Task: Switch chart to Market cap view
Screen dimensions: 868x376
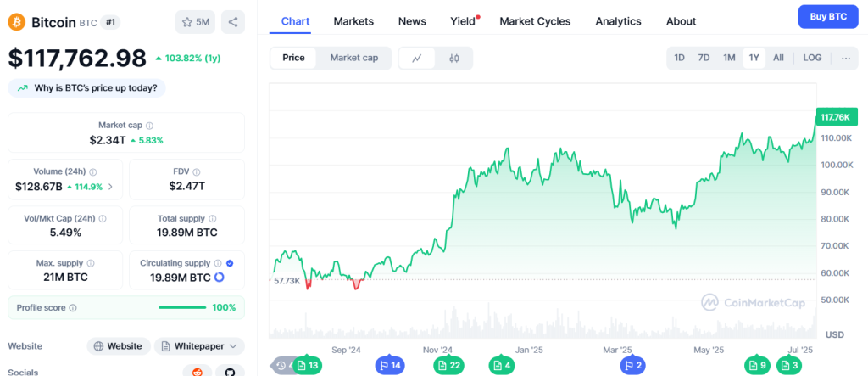Action: click(x=354, y=58)
